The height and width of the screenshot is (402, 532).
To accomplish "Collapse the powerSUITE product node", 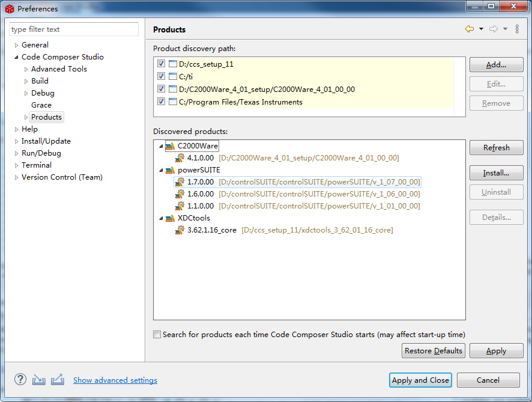I will tap(160, 170).
